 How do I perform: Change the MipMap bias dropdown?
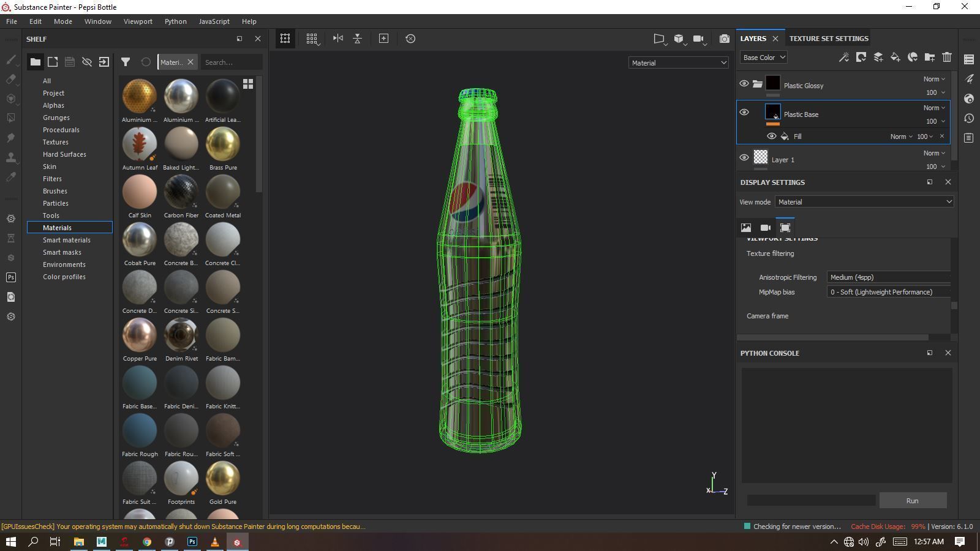click(889, 292)
